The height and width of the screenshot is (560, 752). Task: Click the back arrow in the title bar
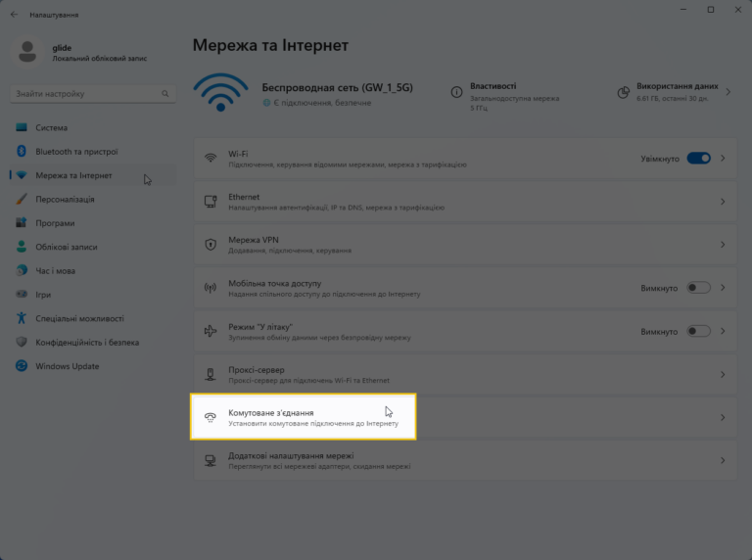[14, 15]
